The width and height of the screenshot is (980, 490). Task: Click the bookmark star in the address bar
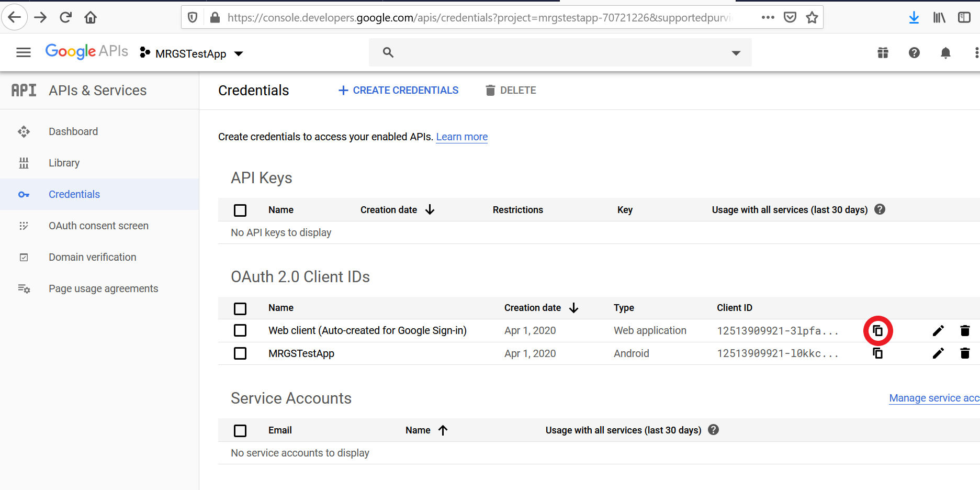point(812,17)
